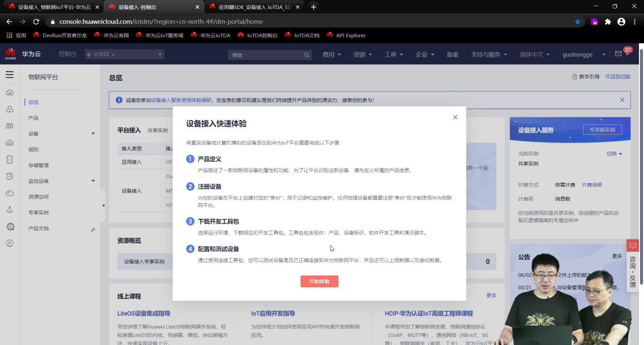Click link icon beside 产品文档
This screenshot has width=644, height=345.
coord(93,229)
